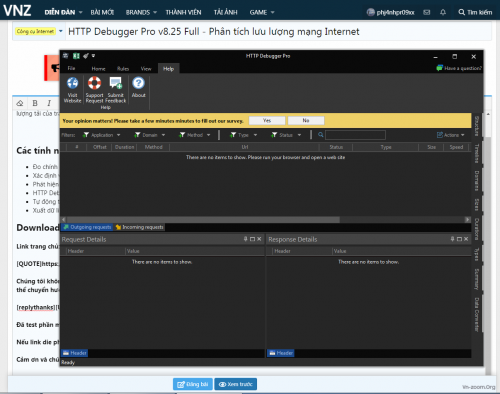Select Header tab under Response Details
500x394 pixels.
click(x=281, y=353)
